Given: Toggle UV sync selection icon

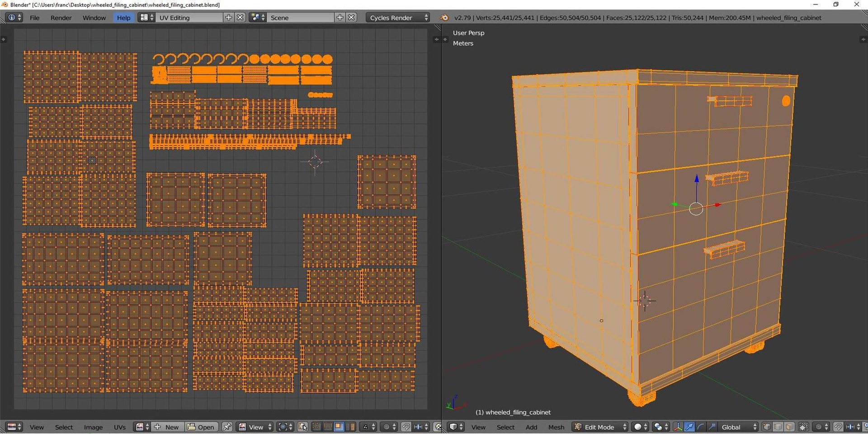Looking at the screenshot, I should pos(303,427).
